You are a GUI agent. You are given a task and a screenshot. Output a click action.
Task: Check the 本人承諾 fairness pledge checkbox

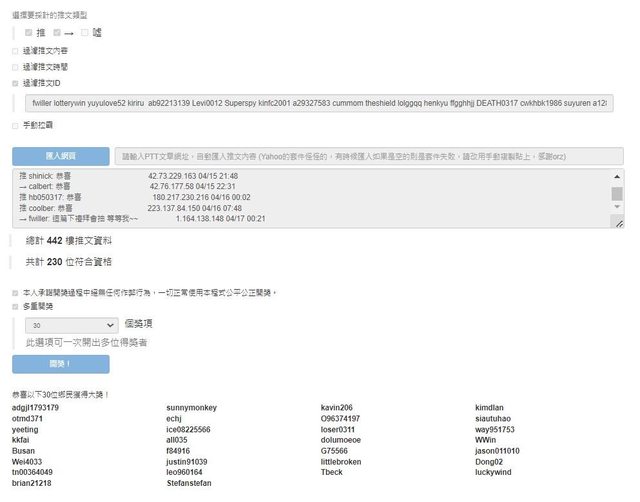click(x=15, y=293)
